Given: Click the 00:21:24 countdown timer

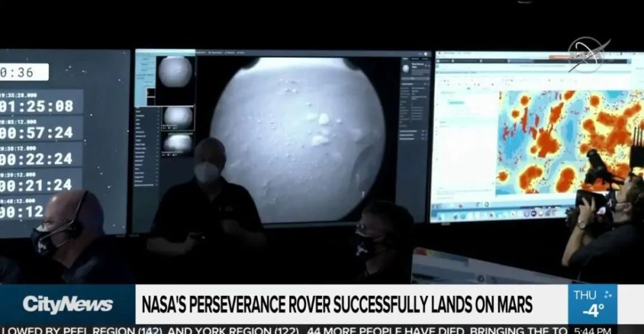Looking at the screenshot, I should click(36, 185).
